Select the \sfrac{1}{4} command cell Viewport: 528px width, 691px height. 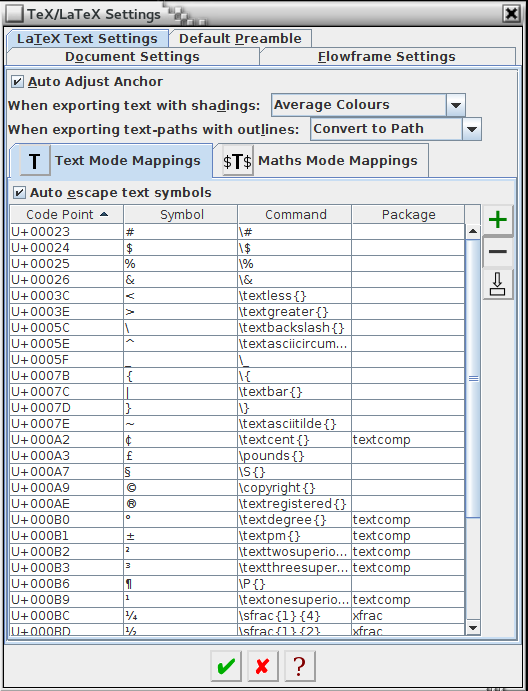pos(295,616)
